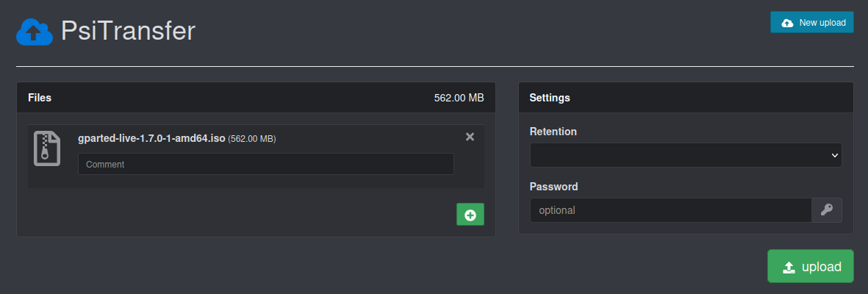Image resolution: width=868 pixels, height=294 pixels.
Task: Add more files using green plus icon
Action: click(470, 215)
